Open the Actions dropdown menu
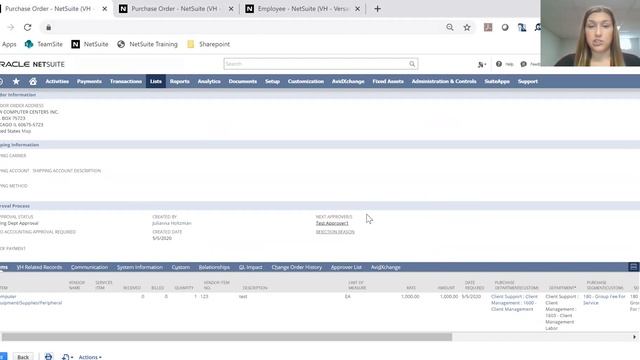Image resolution: width=640 pixels, height=360 pixels. tap(90, 357)
